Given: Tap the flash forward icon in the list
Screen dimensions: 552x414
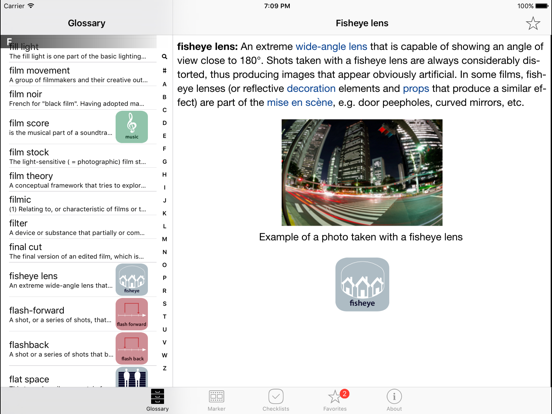Looking at the screenshot, I should 132,314.
